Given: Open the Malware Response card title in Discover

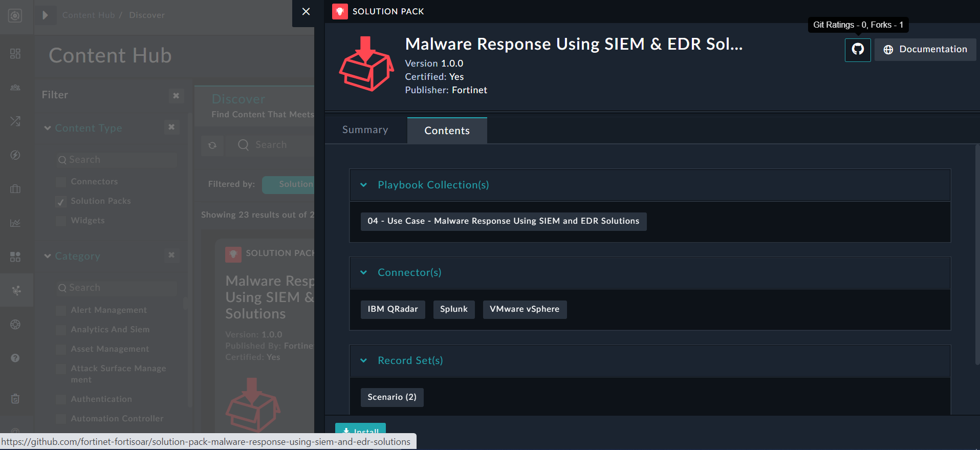Looking at the screenshot, I should click(270, 297).
